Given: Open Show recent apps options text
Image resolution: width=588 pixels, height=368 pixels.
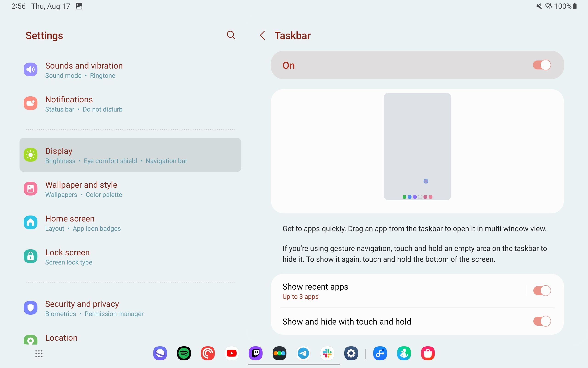Looking at the screenshot, I should click(315, 287).
